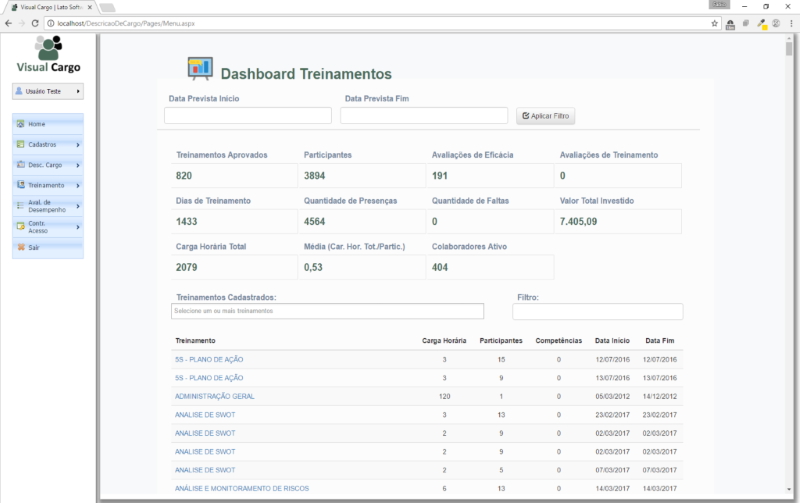Click the Data Prevista Início field
The height and width of the screenshot is (503, 800).
(x=247, y=115)
